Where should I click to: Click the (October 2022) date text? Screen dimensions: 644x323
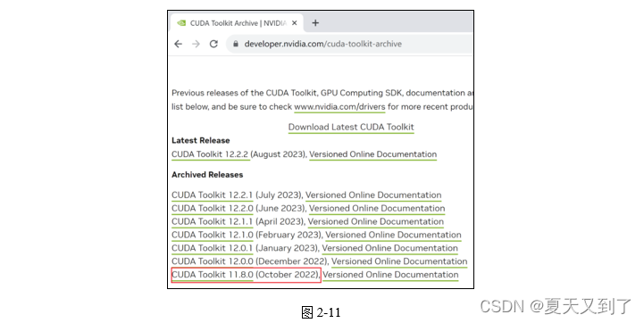click(x=288, y=274)
